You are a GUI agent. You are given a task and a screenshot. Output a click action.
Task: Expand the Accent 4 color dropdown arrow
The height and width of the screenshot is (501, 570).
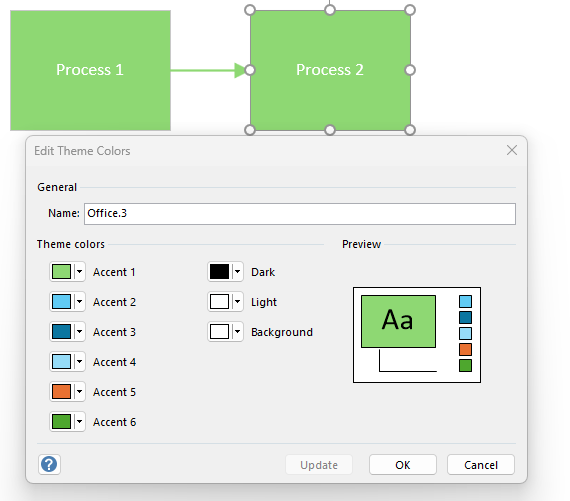click(x=80, y=362)
